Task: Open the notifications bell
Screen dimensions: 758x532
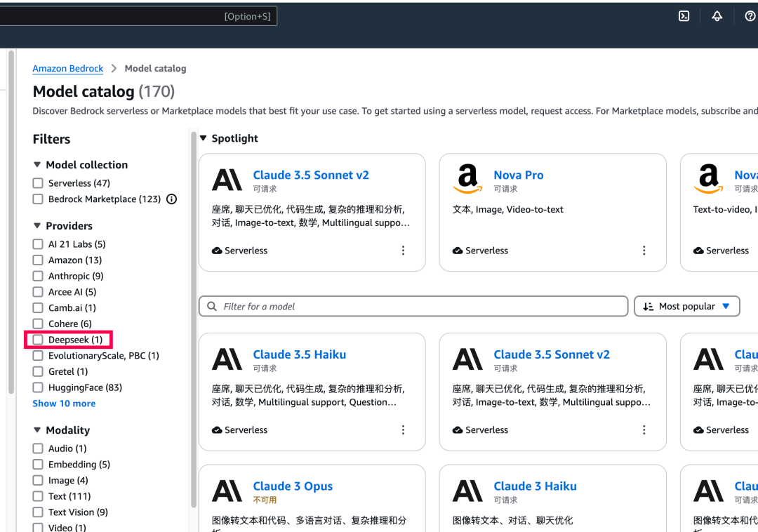Action: coord(717,16)
